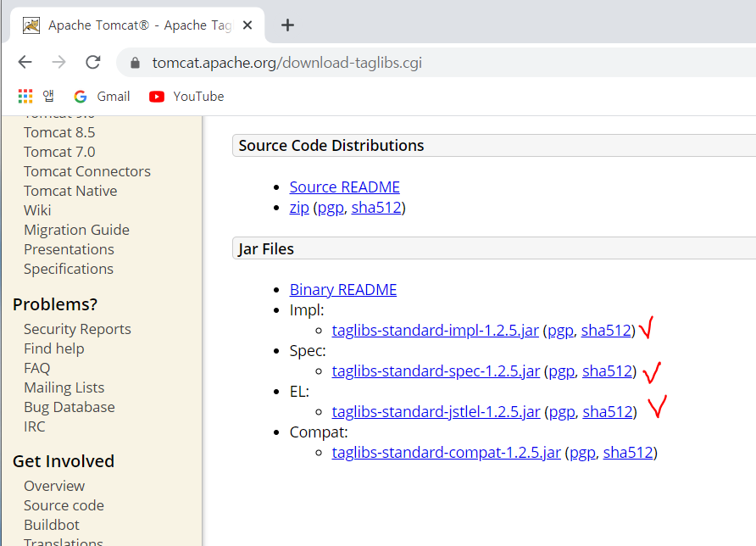
Task: Go to Tomcat Native page
Action: [70, 191]
